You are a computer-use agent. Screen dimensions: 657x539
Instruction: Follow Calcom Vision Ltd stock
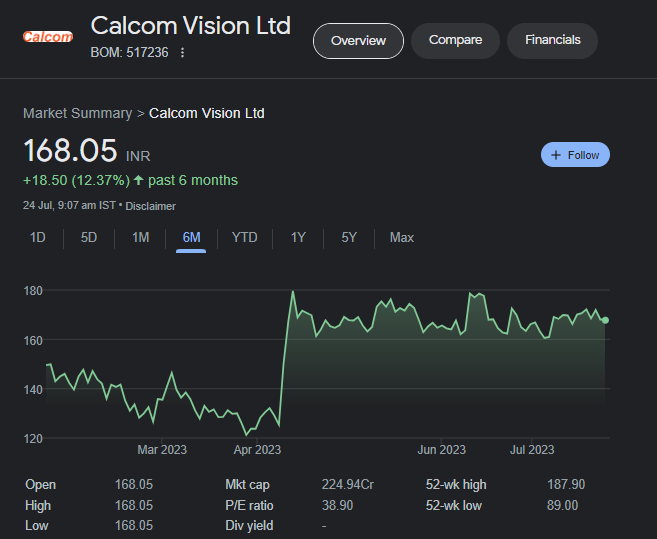(x=575, y=155)
